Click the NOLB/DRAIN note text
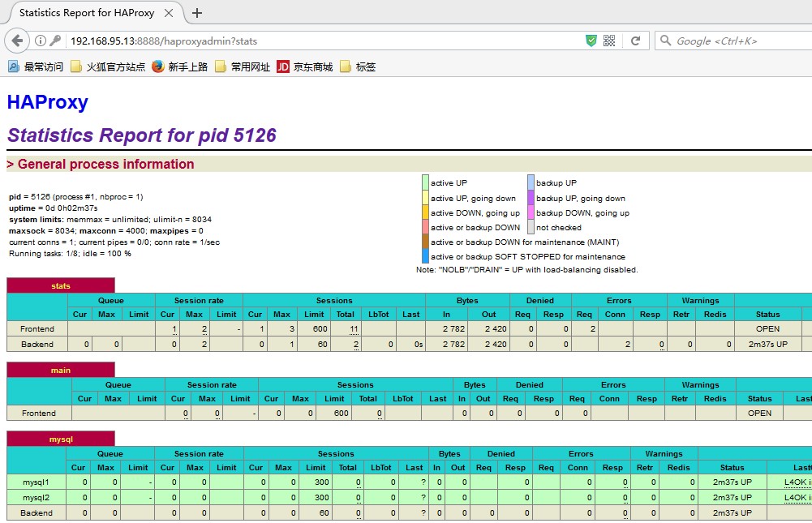 click(x=527, y=270)
